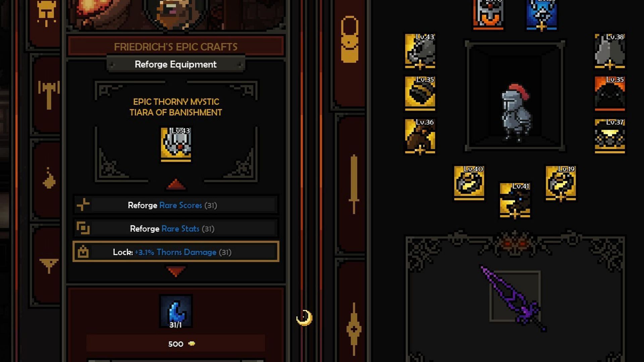Toggle Lock +3.1% Thorns Damage
The height and width of the screenshot is (362, 644).
pos(176,252)
